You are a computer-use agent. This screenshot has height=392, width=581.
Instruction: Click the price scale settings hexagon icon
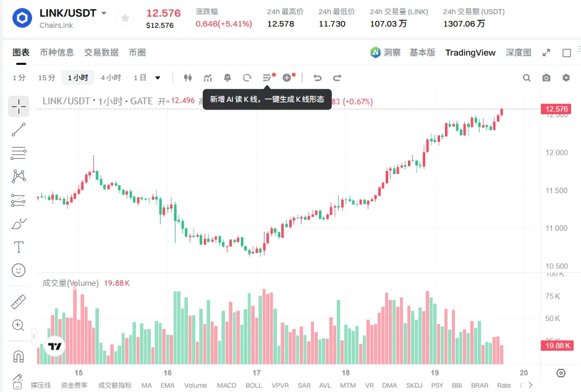click(561, 373)
